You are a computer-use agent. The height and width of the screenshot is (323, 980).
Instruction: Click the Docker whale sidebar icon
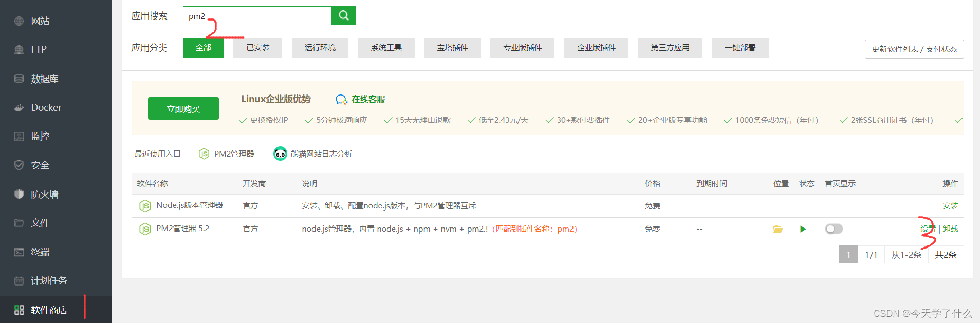[19, 108]
